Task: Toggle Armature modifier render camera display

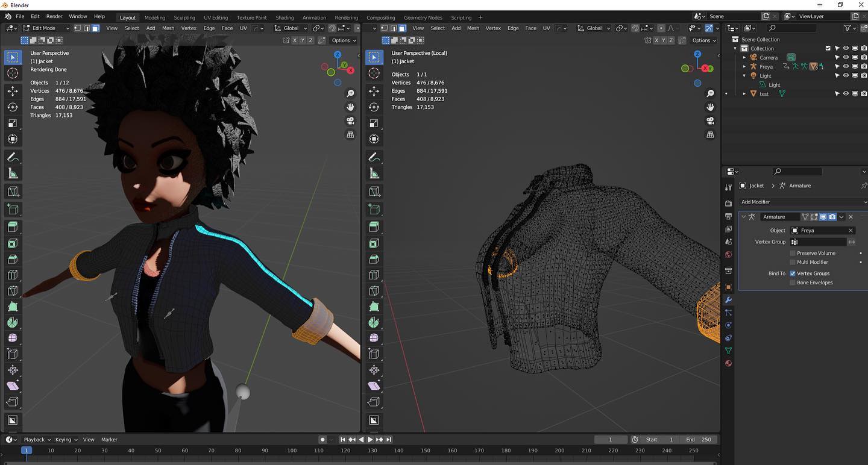Action: (x=832, y=217)
